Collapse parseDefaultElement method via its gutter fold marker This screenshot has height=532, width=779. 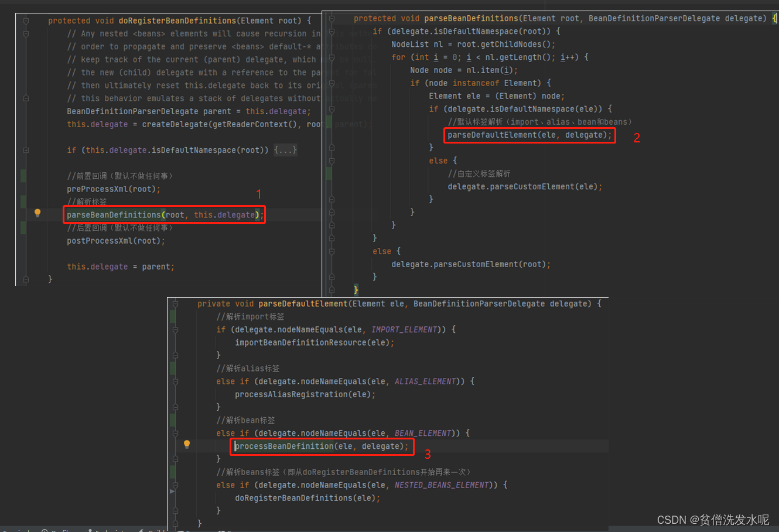click(175, 303)
